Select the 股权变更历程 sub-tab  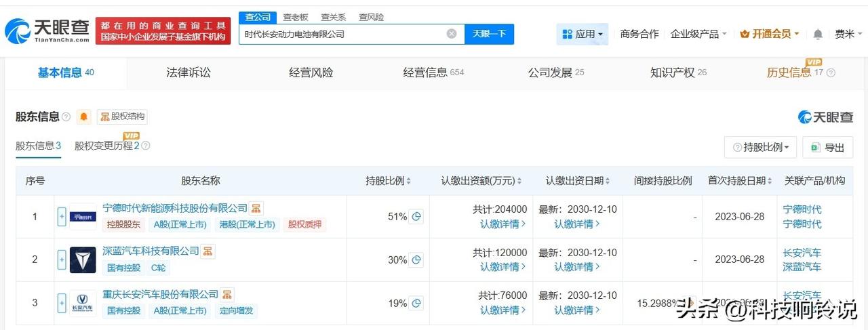click(107, 146)
